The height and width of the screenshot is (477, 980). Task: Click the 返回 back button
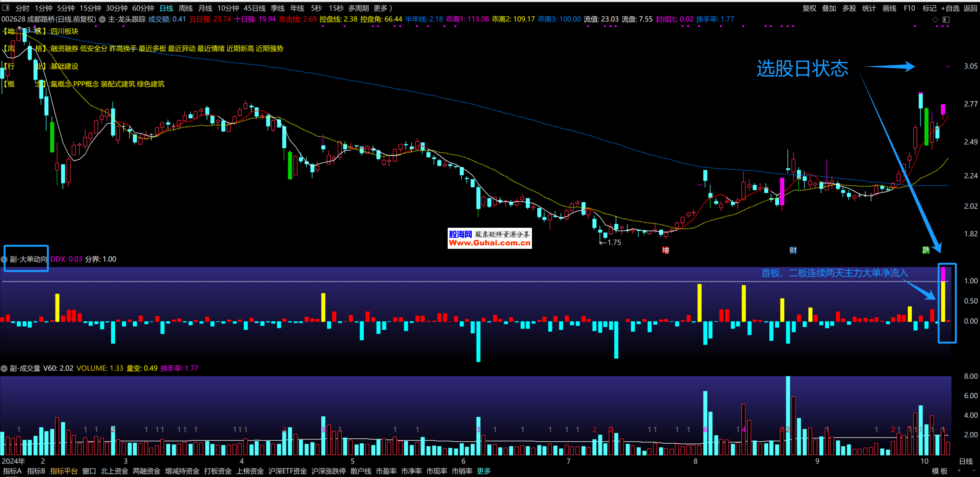[x=970, y=8]
